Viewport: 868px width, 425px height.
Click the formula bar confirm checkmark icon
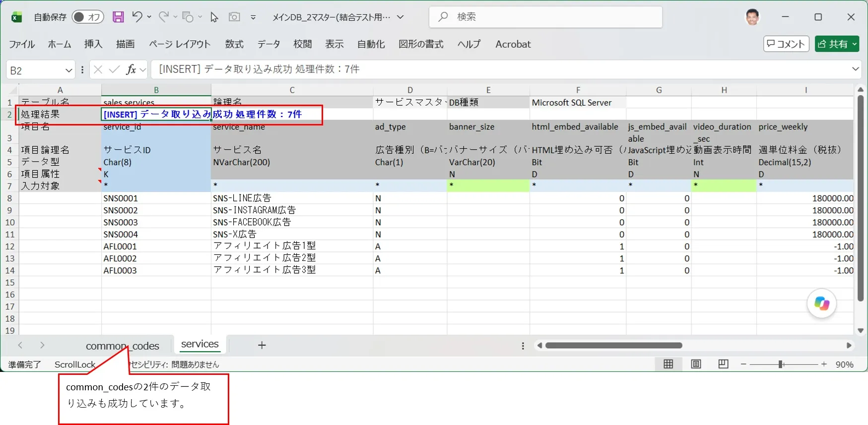tap(114, 69)
